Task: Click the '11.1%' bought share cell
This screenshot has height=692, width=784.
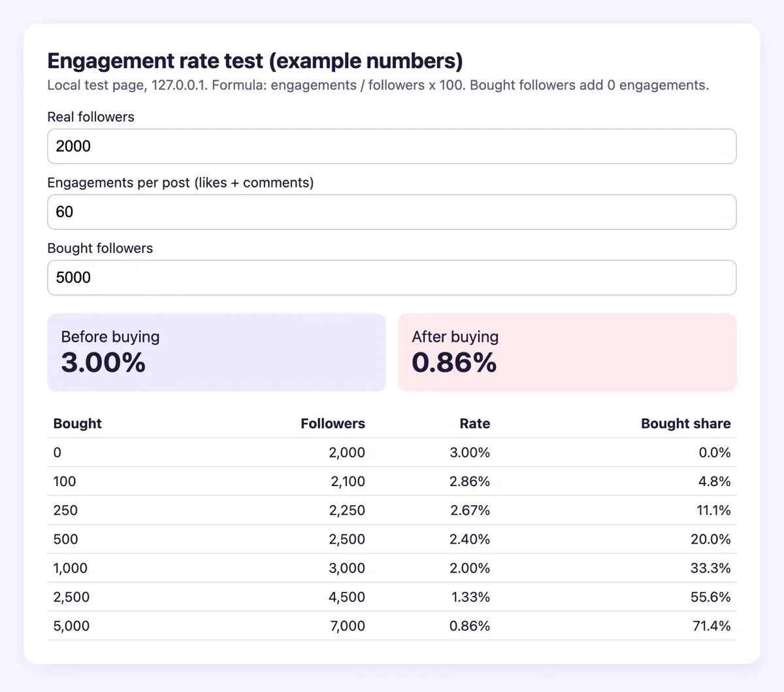Action: [713, 510]
